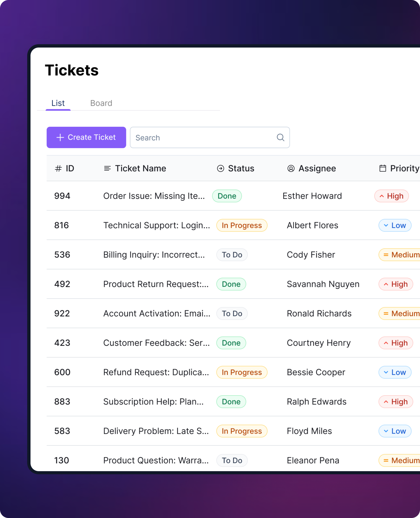Open the Low priority dropdown for Floyd Miles
Screen dimensions: 420x518
(x=395, y=431)
